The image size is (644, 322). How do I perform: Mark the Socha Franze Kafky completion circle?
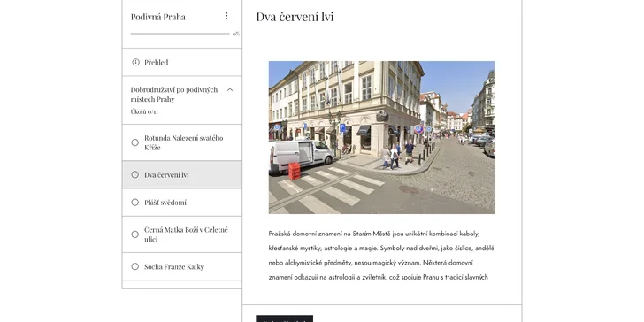pyautogui.click(x=134, y=266)
